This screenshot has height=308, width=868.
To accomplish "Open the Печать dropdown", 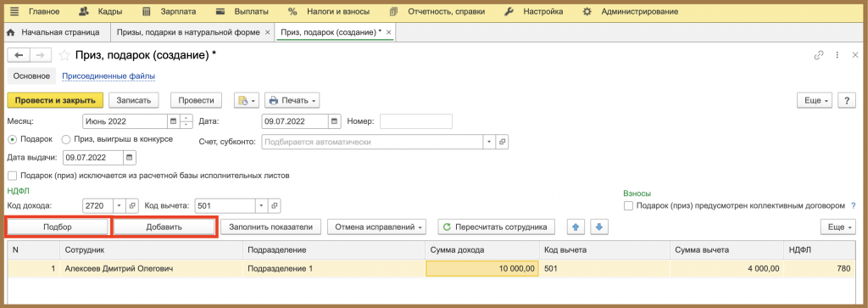I will tap(292, 101).
